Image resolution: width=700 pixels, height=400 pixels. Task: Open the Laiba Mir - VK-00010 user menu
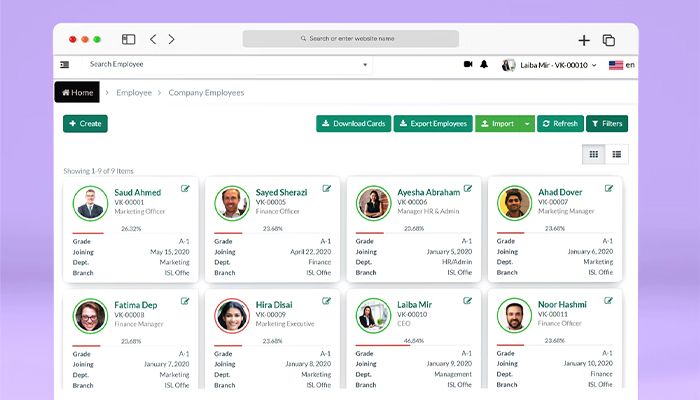point(549,65)
